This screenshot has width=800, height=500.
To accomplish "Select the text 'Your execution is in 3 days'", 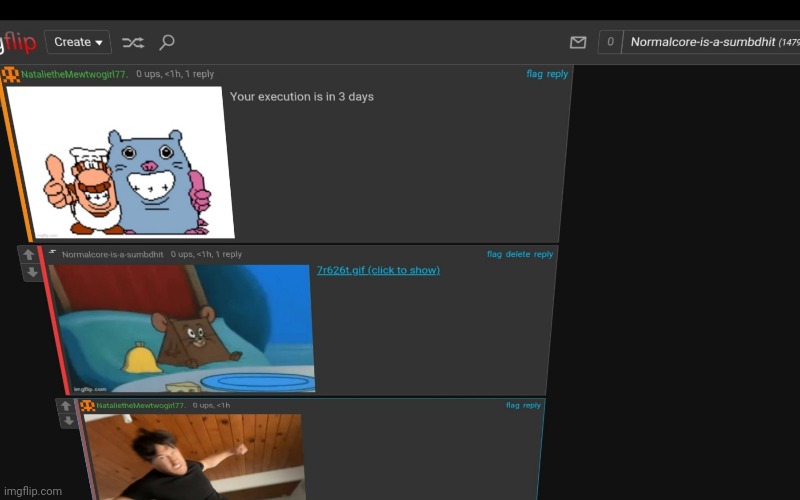I will pos(302,97).
